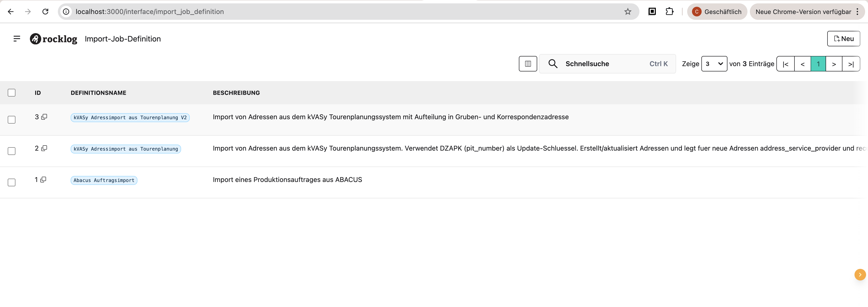868x307 pixels.
Task: Open the rows-per-page dropdown showing 3
Action: [714, 64]
